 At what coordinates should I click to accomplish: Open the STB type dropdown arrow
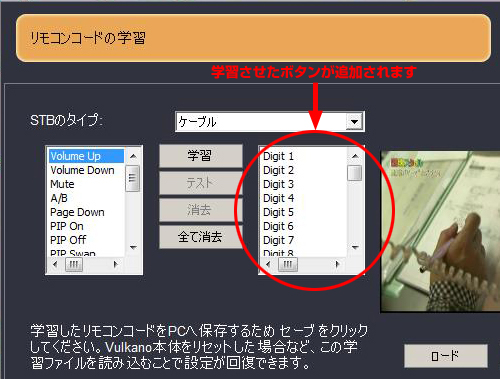pyautogui.click(x=354, y=122)
